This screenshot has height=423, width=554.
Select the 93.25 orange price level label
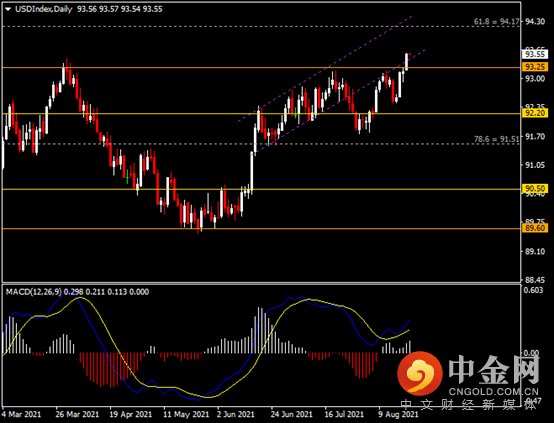pyautogui.click(x=535, y=67)
